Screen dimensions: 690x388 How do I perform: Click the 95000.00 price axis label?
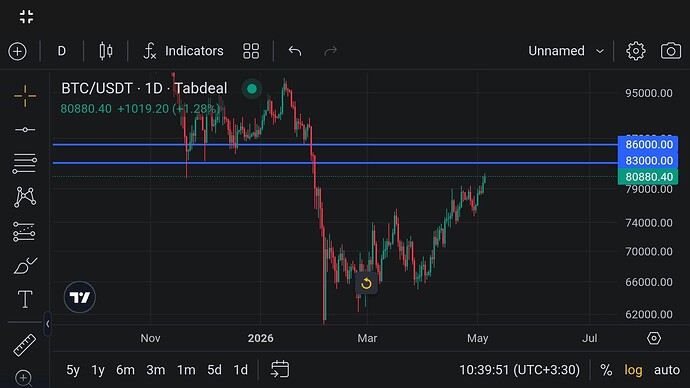649,93
